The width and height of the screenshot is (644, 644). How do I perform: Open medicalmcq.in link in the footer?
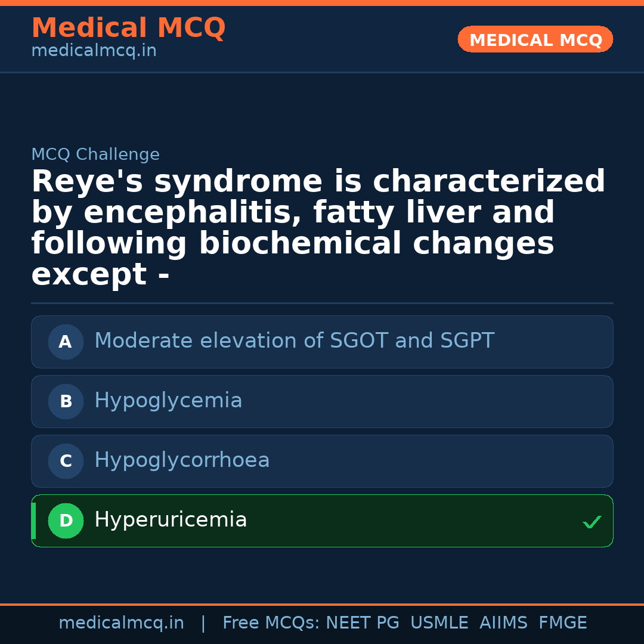tap(121, 623)
